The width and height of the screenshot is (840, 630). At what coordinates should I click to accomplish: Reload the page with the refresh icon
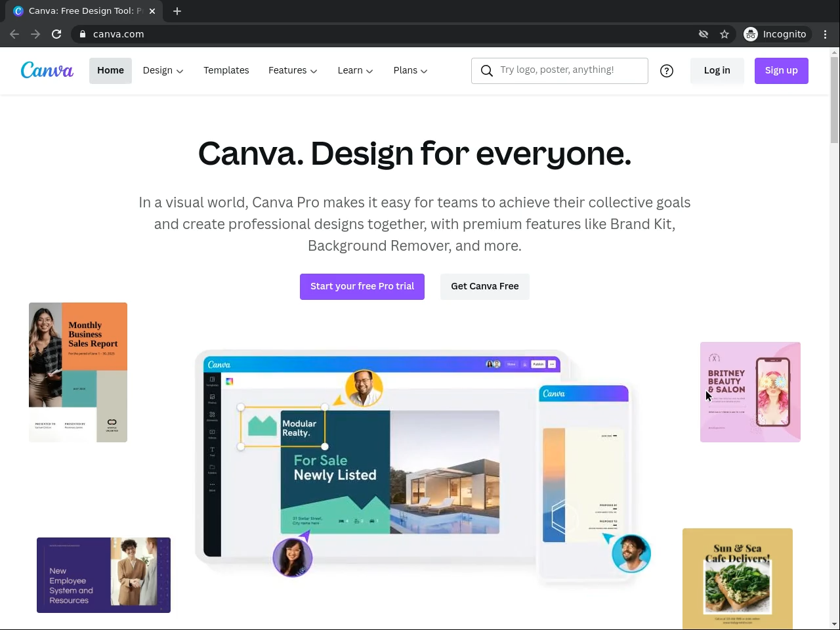tap(56, 34)
